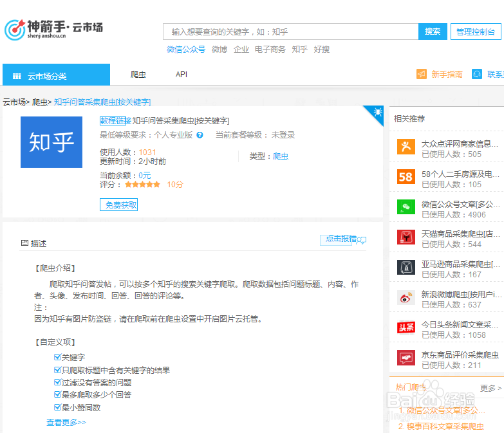
Task: Click the speech bubble icon beside 点击报错
Action: click(x=362, y=240)
